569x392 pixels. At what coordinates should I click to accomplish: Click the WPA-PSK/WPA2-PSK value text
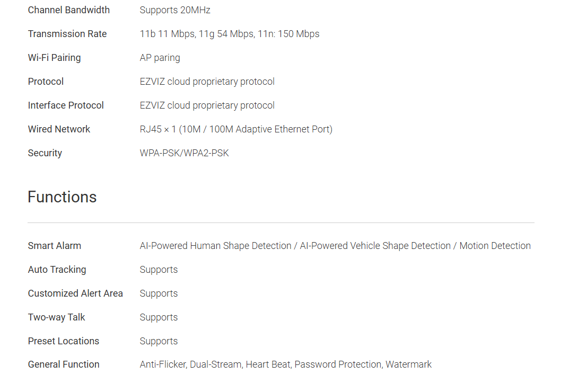[x=184, y=153]
